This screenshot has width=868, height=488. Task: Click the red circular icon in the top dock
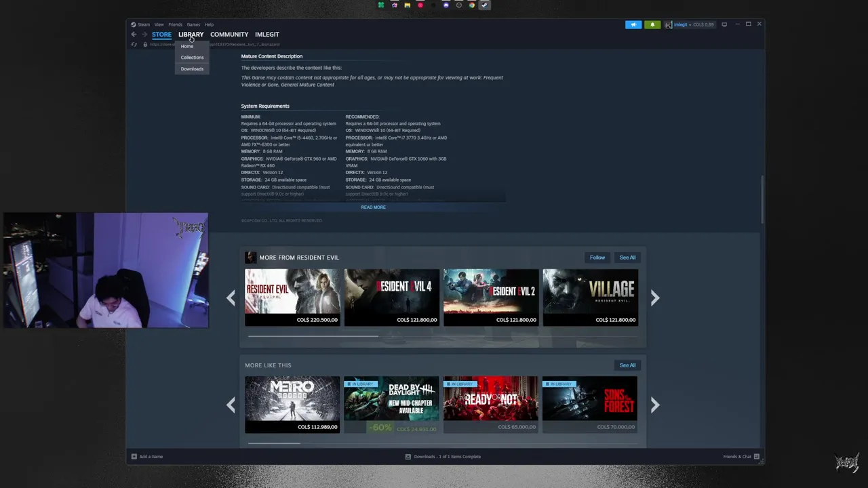pos(420,5)
